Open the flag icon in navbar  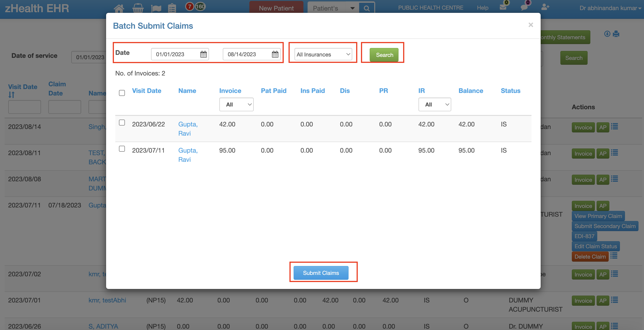(156, 8)
